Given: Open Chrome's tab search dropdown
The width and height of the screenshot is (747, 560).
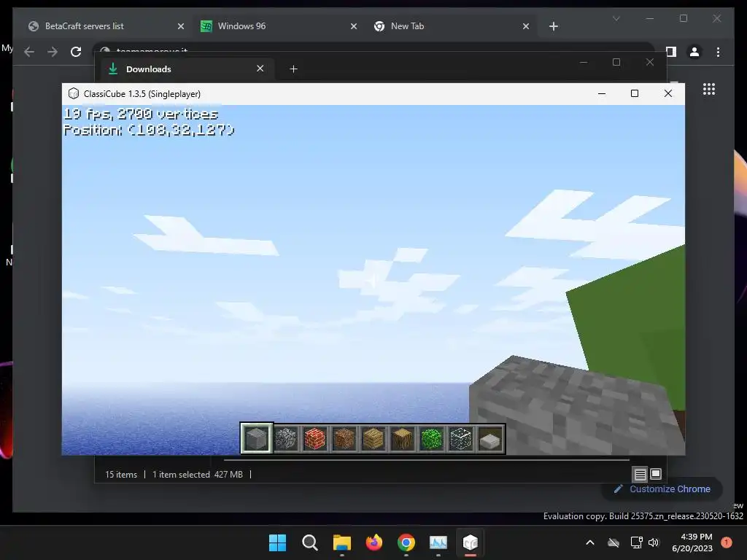Looking at the screenshot, I should pos(616,18).
